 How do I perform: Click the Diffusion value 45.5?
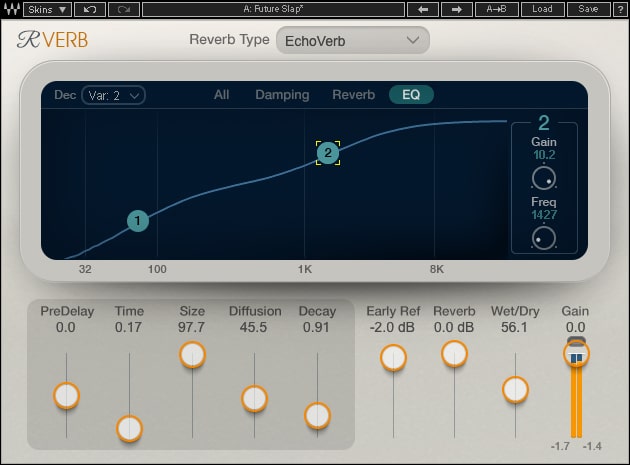click(253, 328)
